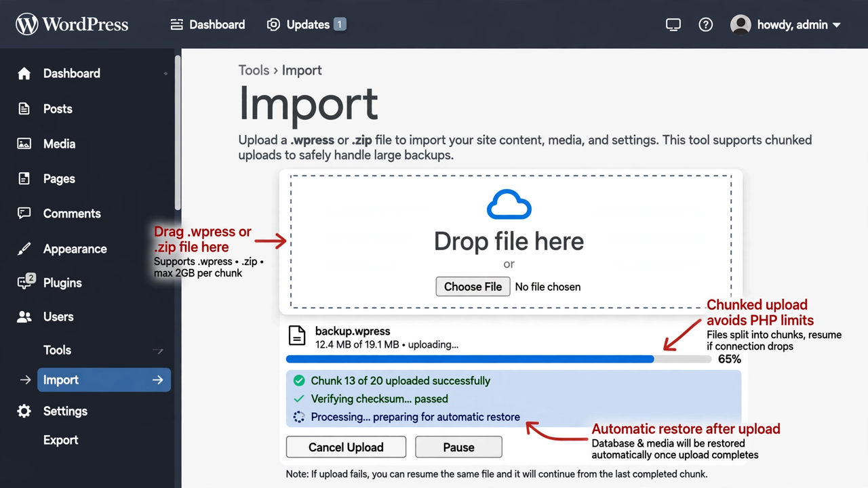This screenshot has height=488, width=868.
Task: Open the sidebar Dashboard home icon
Action: point(24,73)
